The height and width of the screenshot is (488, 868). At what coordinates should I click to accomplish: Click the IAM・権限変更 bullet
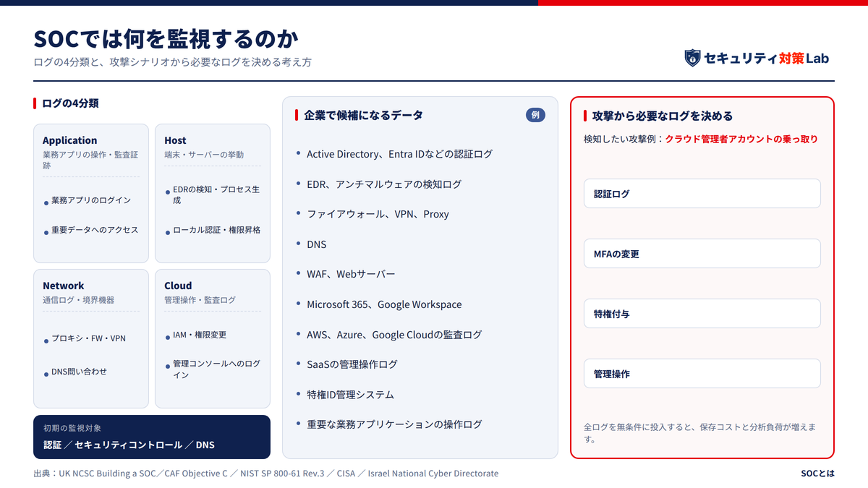(x=200, y=335)
